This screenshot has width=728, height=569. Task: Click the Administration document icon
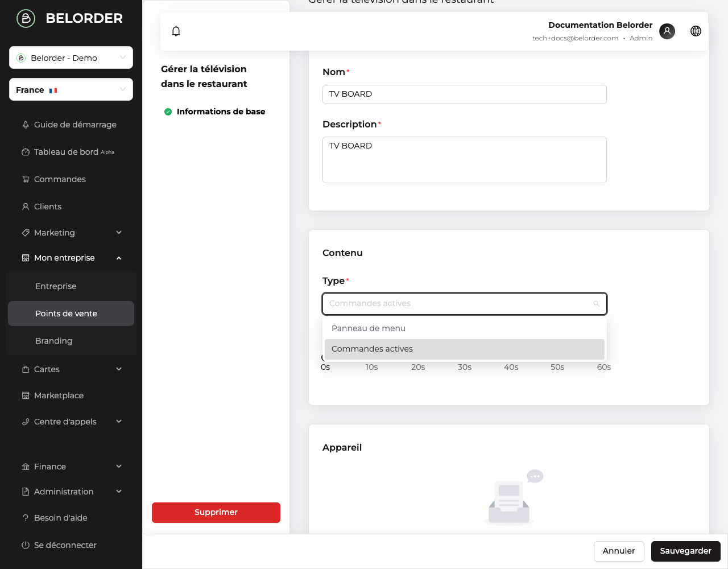pyautogui.click(x=26, y=492)
